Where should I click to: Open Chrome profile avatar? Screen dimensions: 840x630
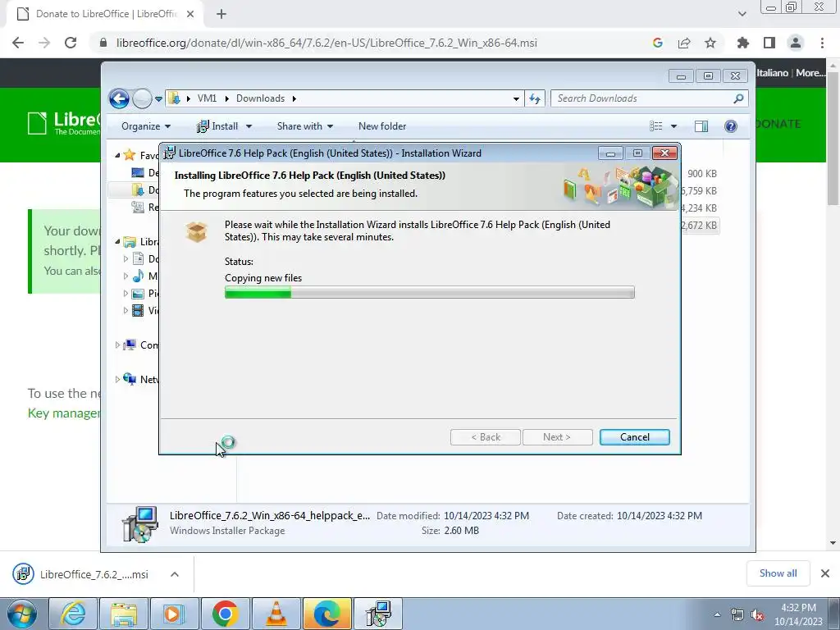pos(796,43)
